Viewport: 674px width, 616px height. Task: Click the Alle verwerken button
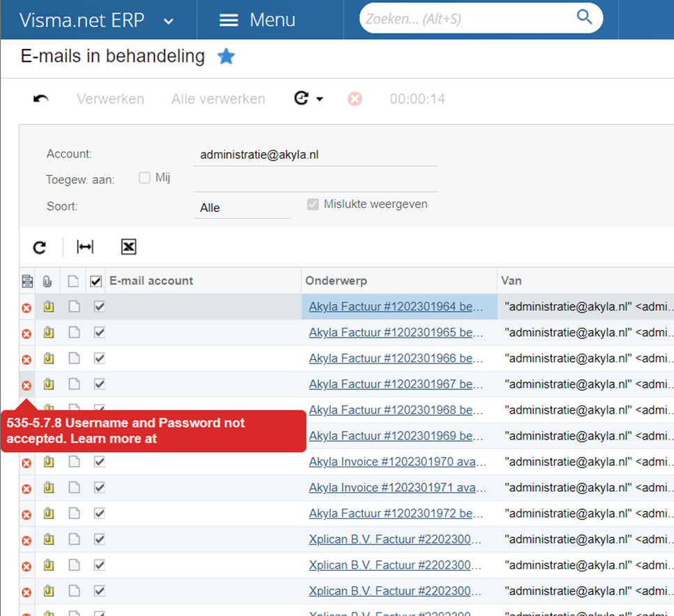(x=218, y=99)
